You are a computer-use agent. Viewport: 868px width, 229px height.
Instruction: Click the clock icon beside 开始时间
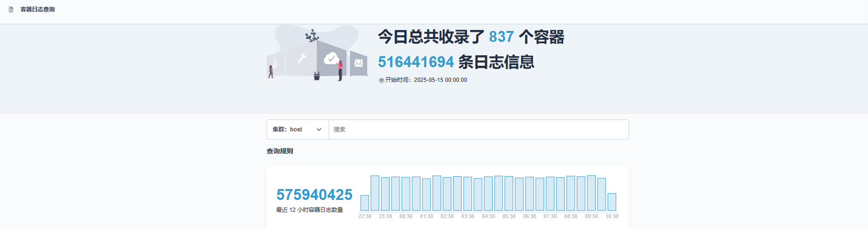382,80
